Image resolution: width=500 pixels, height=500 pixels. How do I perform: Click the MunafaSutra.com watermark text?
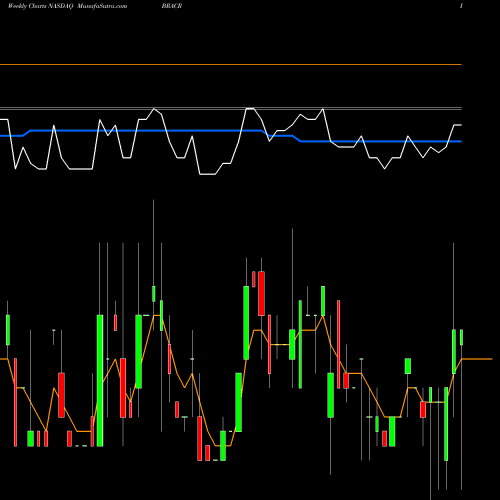pos(102,6)
